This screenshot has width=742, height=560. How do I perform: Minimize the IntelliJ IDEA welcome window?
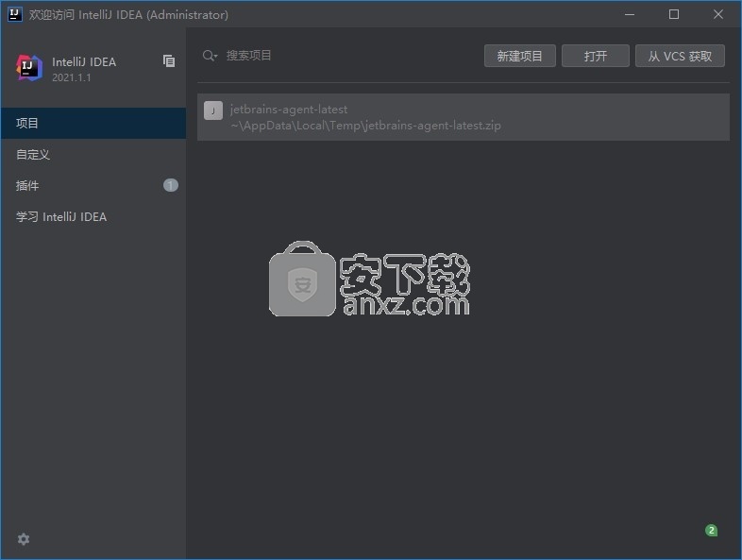click(630, 14)
